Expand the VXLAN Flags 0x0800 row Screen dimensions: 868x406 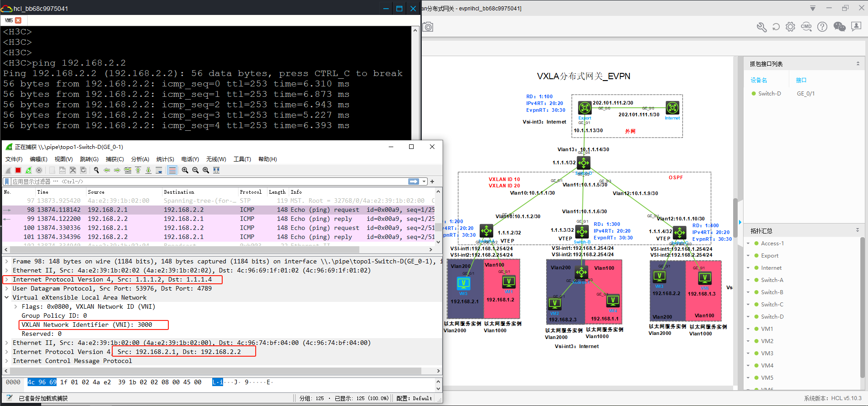click(x=16, y=307)
